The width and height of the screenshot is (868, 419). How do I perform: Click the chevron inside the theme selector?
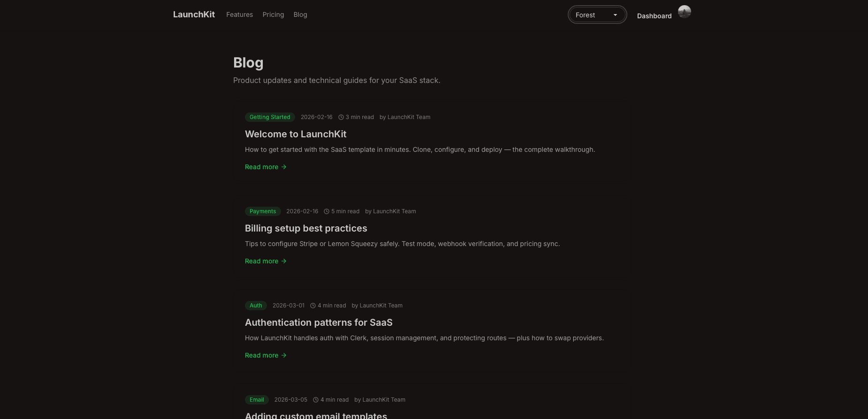tap(615, 15)
